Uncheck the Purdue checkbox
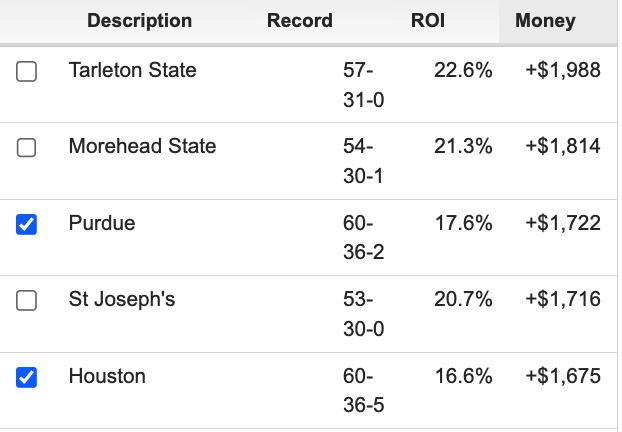The image size is (622, 432). point(26,224)
